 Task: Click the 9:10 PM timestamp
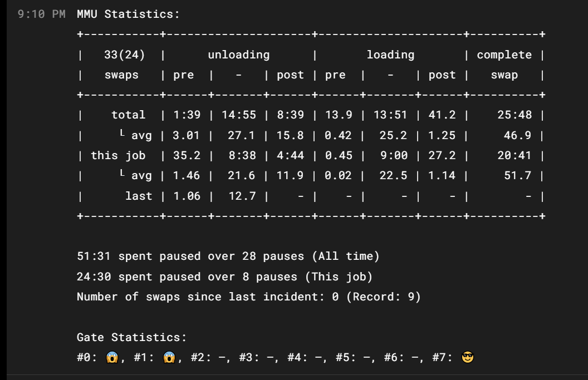(42, 14)
